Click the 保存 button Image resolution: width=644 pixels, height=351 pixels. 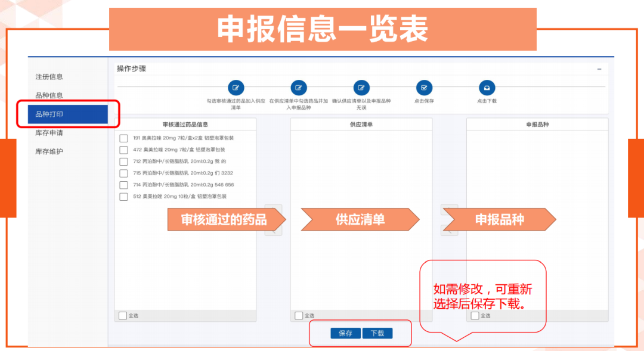(x=345, y=333)
